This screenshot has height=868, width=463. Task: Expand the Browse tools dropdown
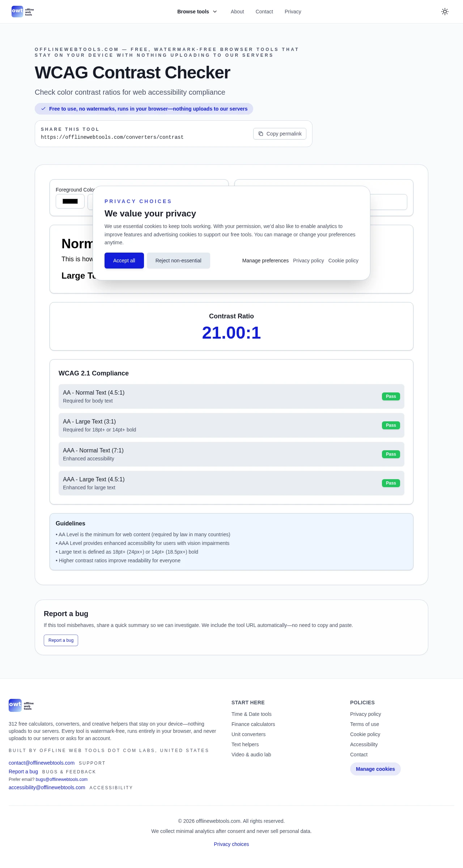197,12
